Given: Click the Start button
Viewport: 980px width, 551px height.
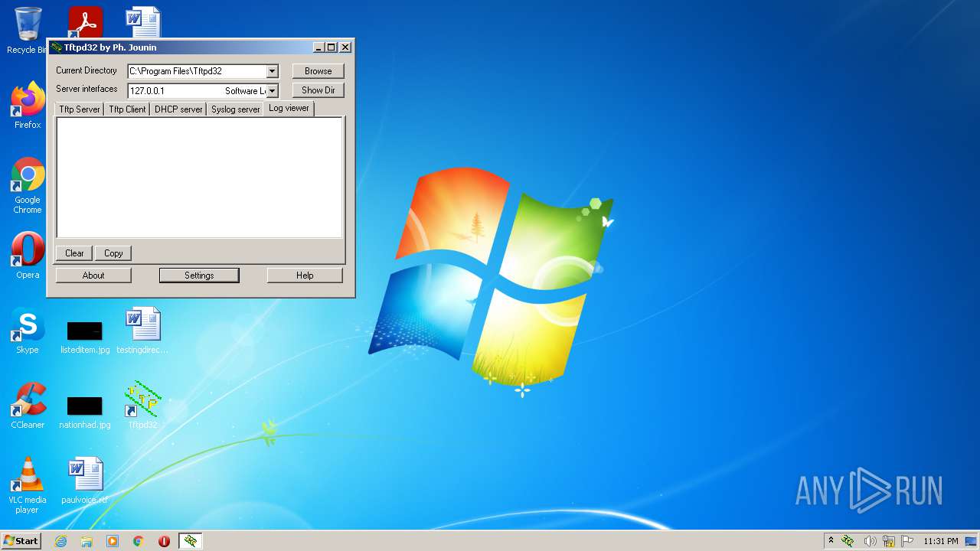Looking at the screenshot, I should click(21, 541).
